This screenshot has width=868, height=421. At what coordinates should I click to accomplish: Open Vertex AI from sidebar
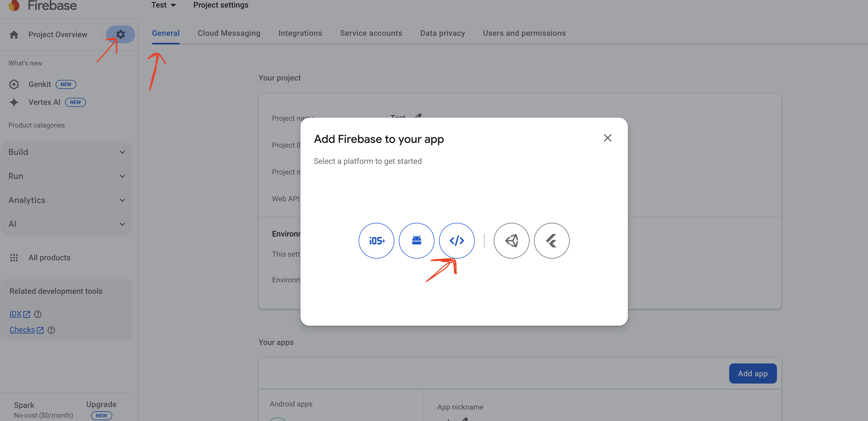click(44, 102)
